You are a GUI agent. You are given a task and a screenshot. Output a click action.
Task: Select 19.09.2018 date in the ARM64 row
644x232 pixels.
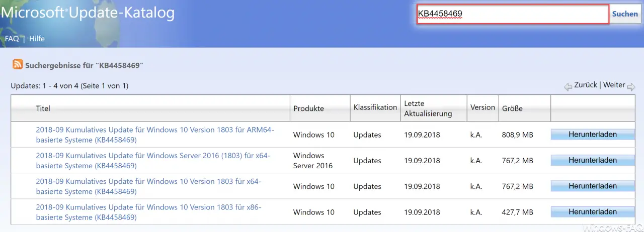[x=422, y=135]
